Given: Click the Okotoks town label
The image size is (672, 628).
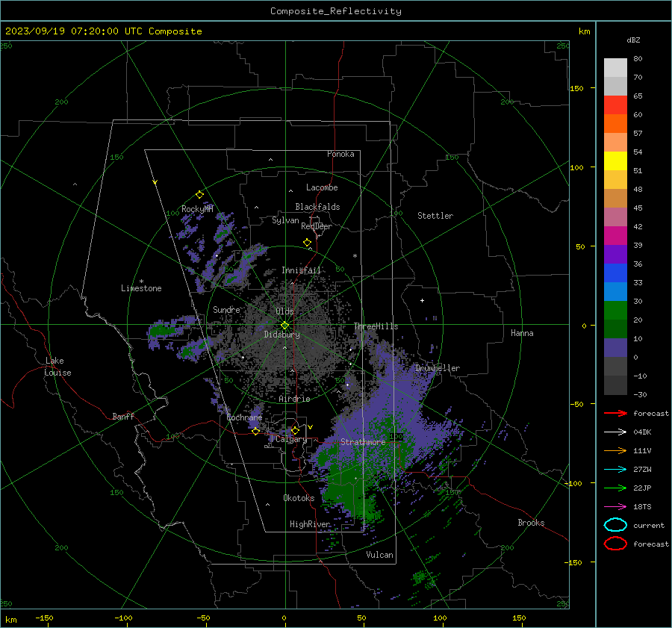Looking at the screenshot, I should (299, 498).
